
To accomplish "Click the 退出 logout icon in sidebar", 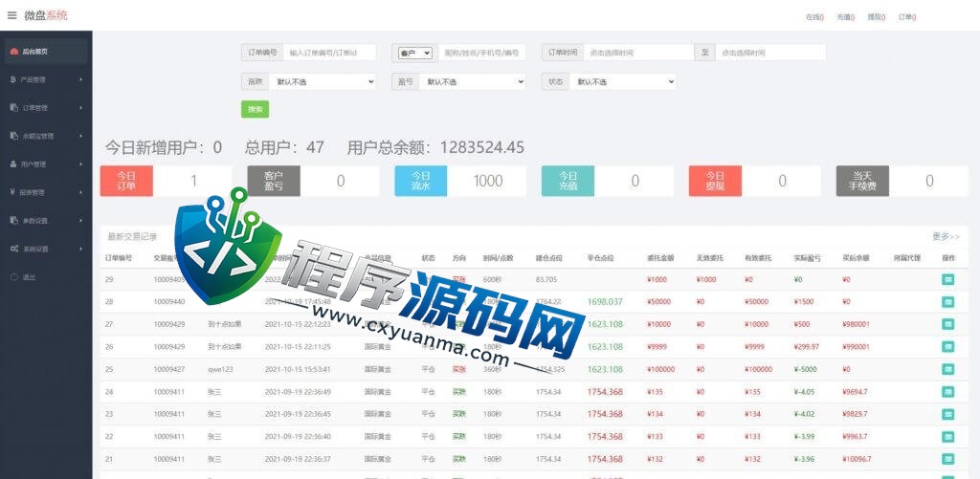I will pyautogui.click(x=14, y=276).
